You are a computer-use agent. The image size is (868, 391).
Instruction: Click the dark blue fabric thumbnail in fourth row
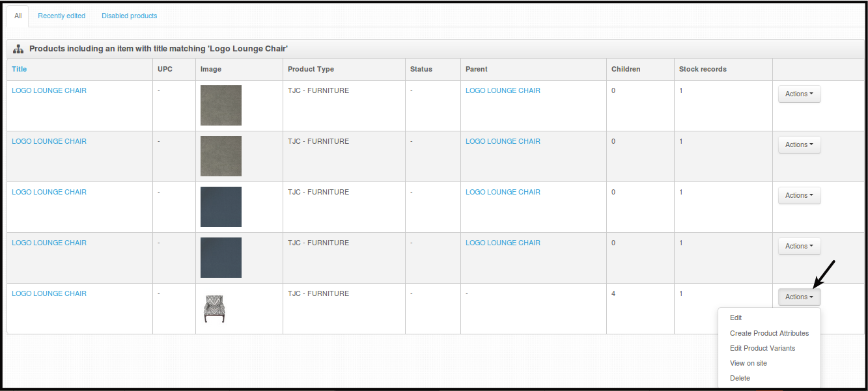pyautogui.click(x=221, y=258)
